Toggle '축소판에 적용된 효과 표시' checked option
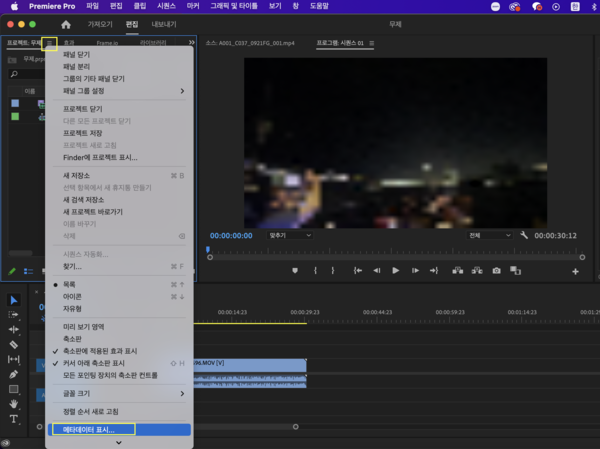Screen dimensions: 600x449 pos(100,351)
